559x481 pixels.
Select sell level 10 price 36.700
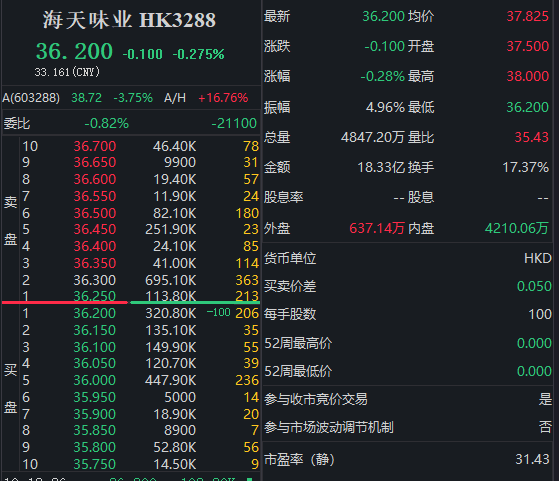[95, 146]
